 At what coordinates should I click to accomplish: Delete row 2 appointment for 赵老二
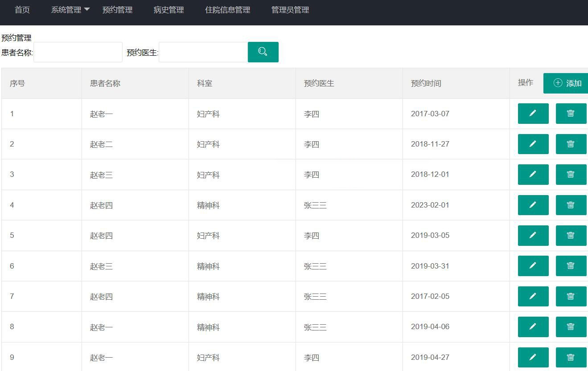[571, 144]
